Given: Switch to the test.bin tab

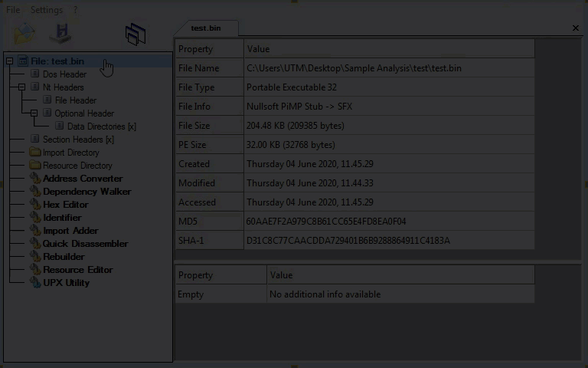Looking at the screenshot, I should point(206,28).
